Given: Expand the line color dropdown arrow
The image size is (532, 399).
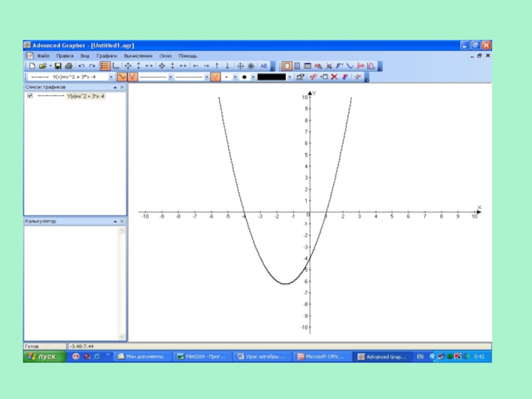Looking at the screenshot, I should [x=290, y=77].
